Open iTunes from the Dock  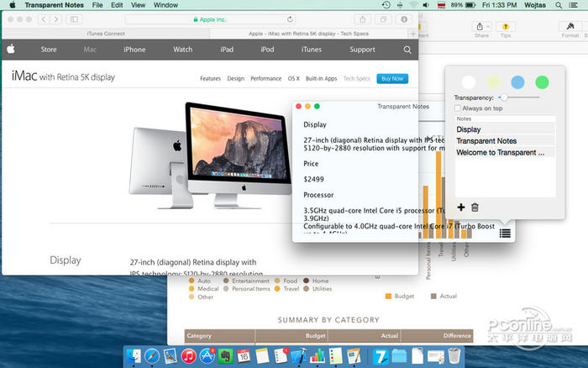tap(189, 355)
